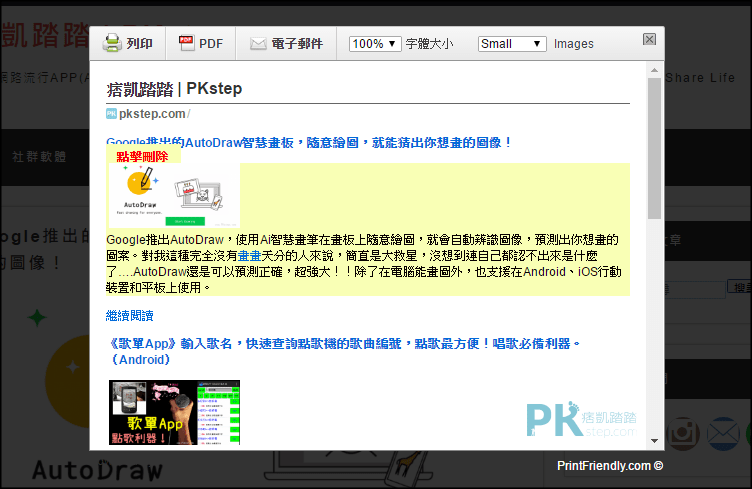This screenshot has width=752, height=489.
Task: Click the 畫畫 inline link in paragraph
Action: coord(249,256)
